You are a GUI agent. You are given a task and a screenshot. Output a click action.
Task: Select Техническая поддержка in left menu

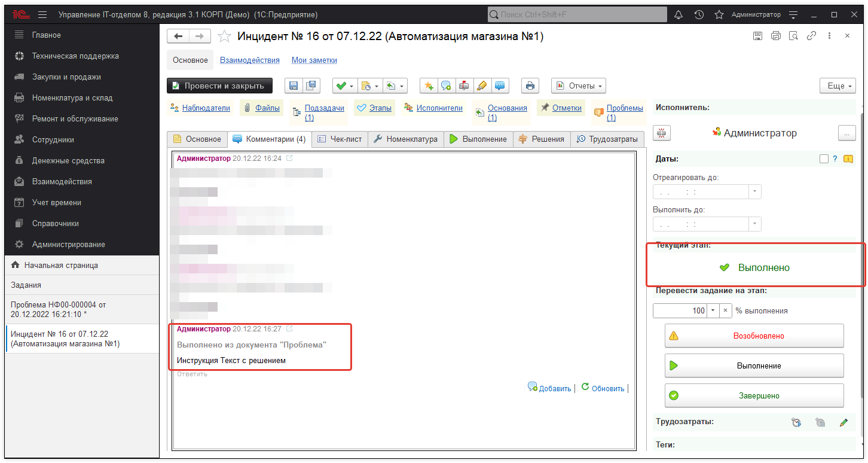(x=75, y=56)
